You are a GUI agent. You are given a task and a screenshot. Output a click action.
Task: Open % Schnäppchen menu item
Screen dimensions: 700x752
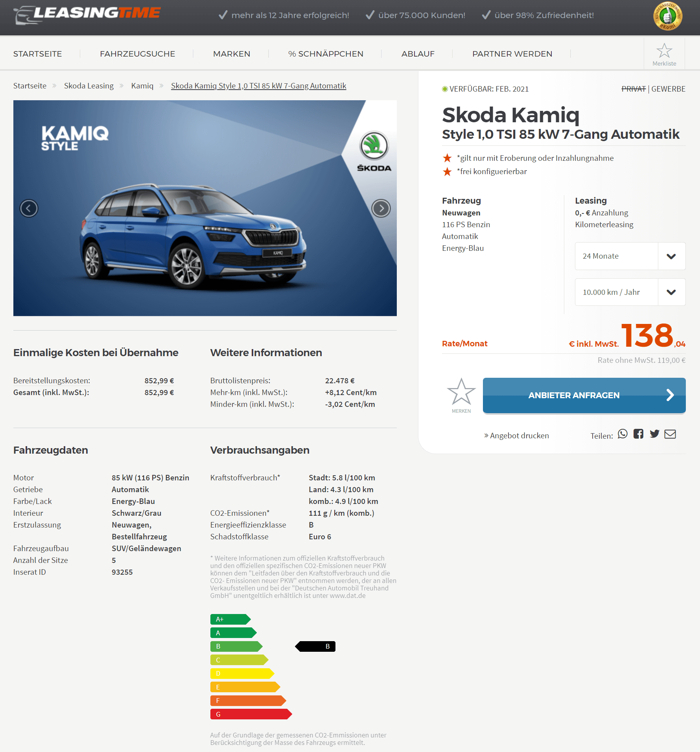click(x=326, y=54)
